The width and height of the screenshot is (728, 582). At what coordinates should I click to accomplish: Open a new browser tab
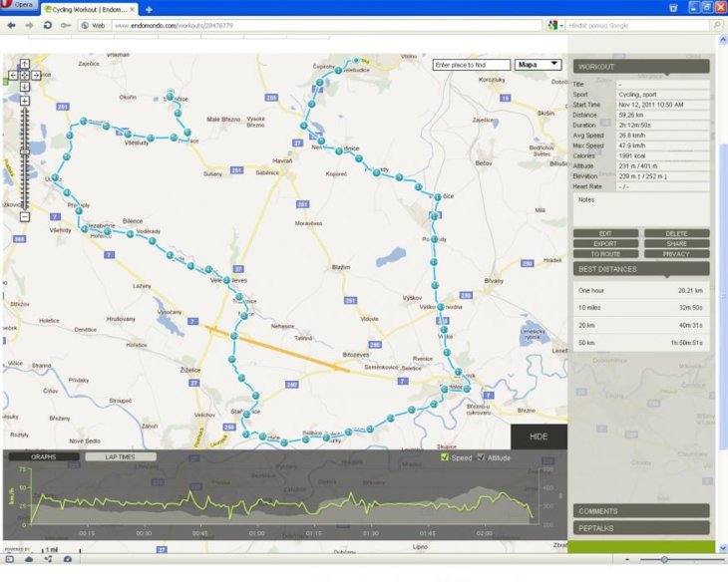coord(149,9)
